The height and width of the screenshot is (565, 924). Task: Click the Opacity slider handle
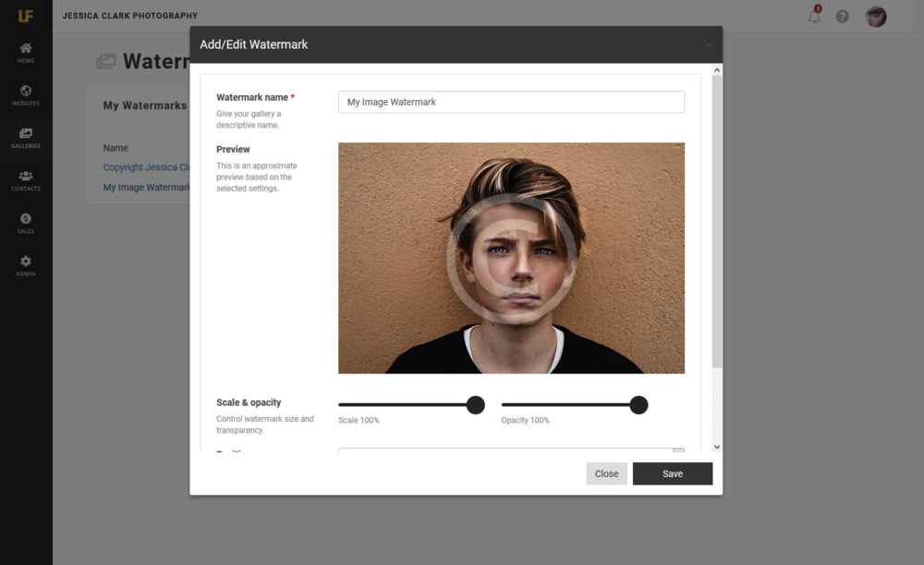(x=638, y=405)
